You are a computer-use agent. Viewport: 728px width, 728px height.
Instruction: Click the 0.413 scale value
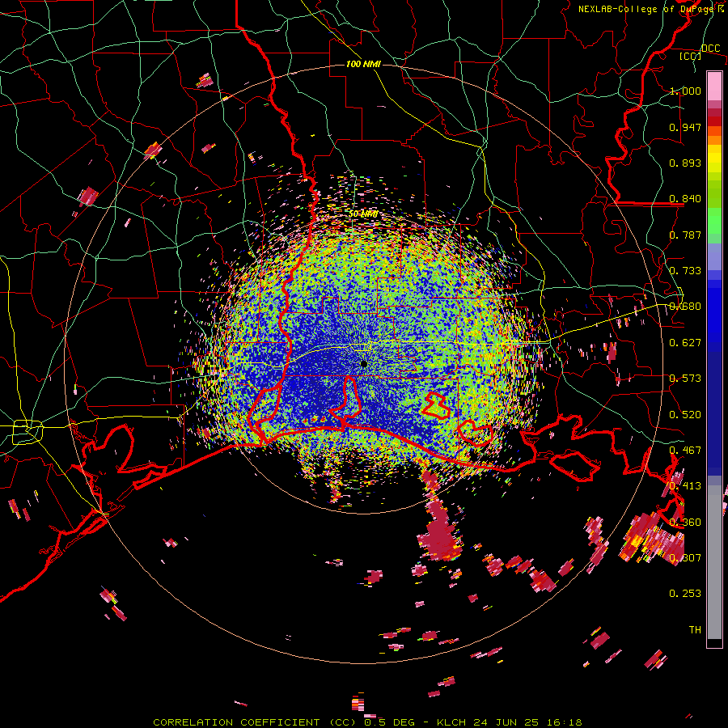tap(685, 486)
